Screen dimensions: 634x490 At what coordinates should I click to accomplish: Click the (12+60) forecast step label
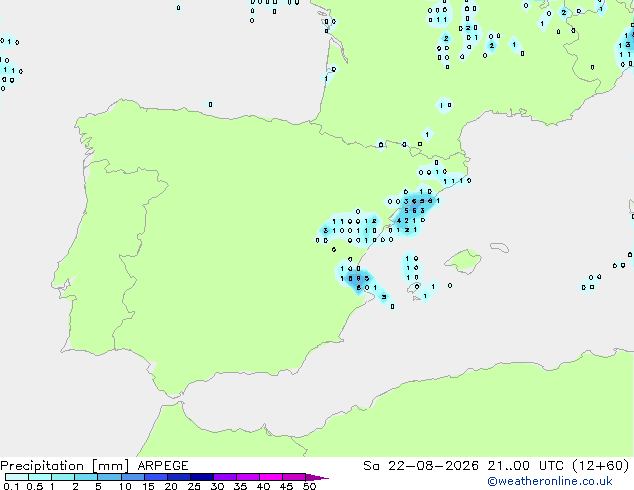601,466
